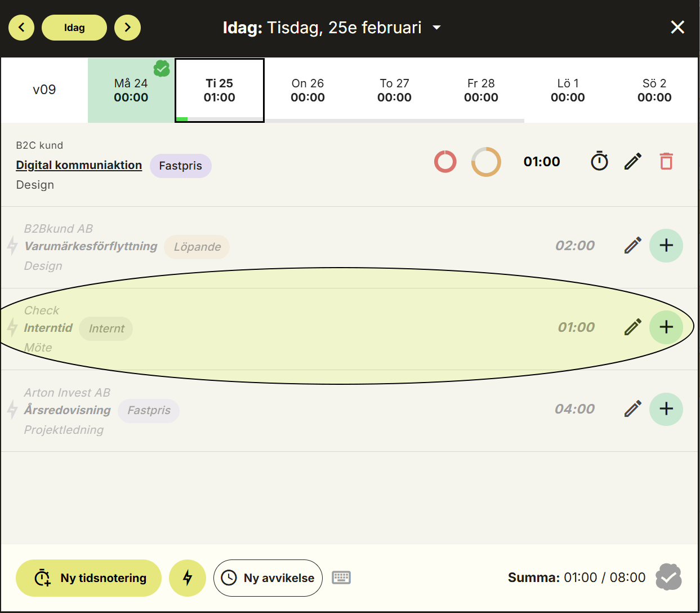The height and width of the screenshot is (613, 700).
Task: Mark day done with grey checkmark badge
Action: coord(668,577)
